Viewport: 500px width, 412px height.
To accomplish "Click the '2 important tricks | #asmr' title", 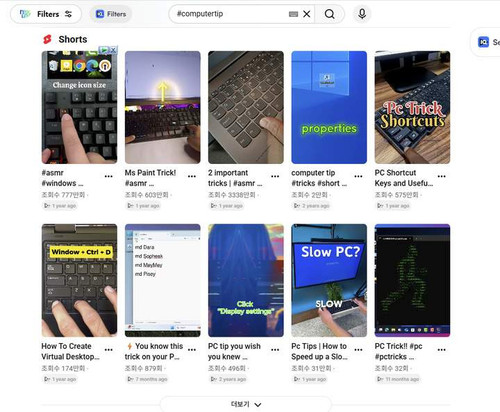I will click(235, 178).
